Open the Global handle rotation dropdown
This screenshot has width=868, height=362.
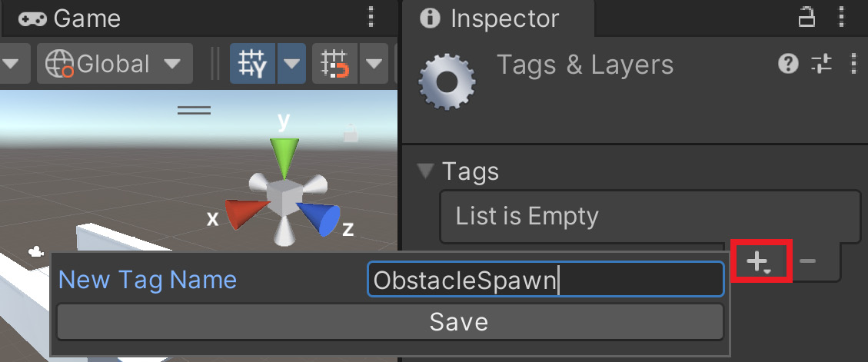click(115, 64)
